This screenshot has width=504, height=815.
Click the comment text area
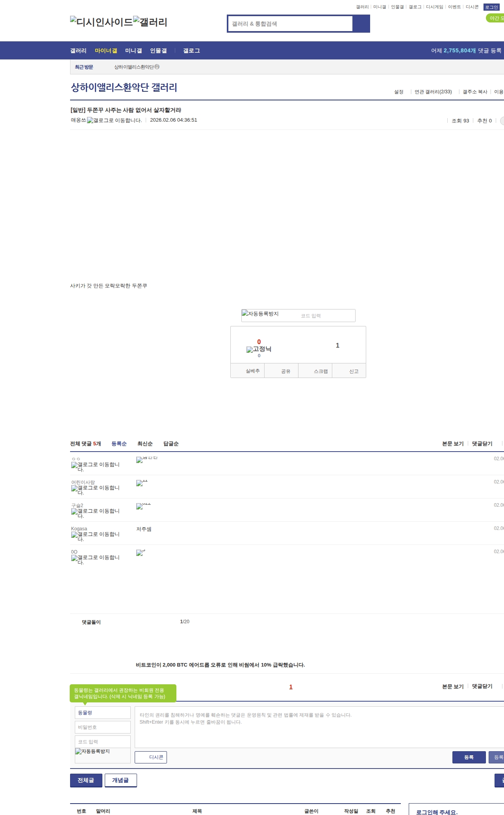click(x=319, y=727)
